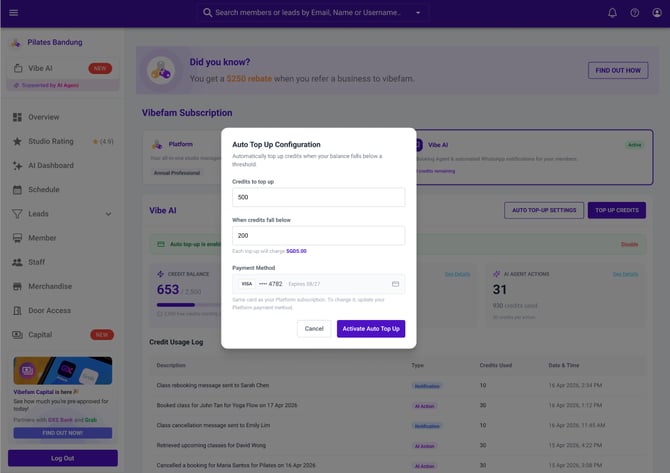Open the hamburger menu icon
This screenshot has height=473, width=670.
pos(14,12)
